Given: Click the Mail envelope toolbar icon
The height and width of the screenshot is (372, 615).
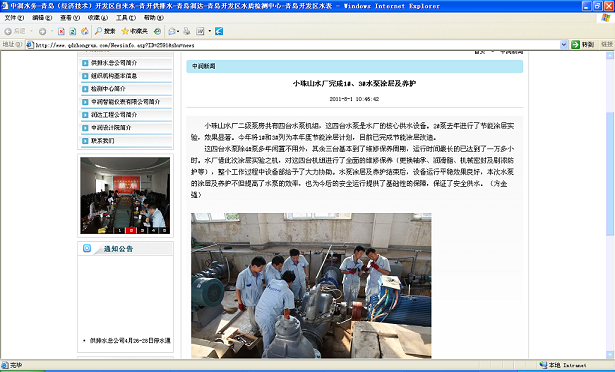Looking at the screenshot, I should point(172,31).
